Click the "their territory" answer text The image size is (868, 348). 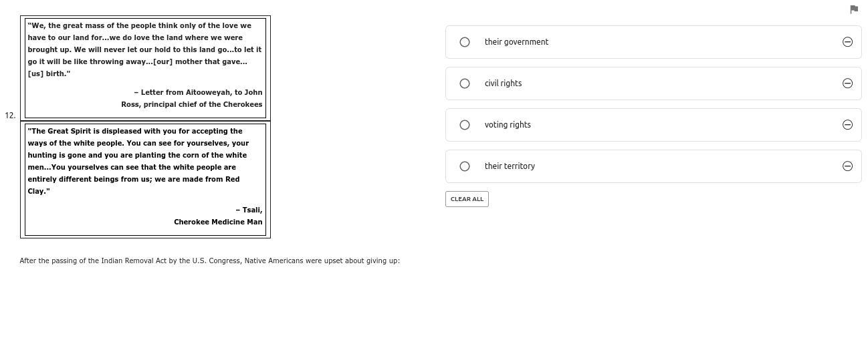(x=510, y=166)
